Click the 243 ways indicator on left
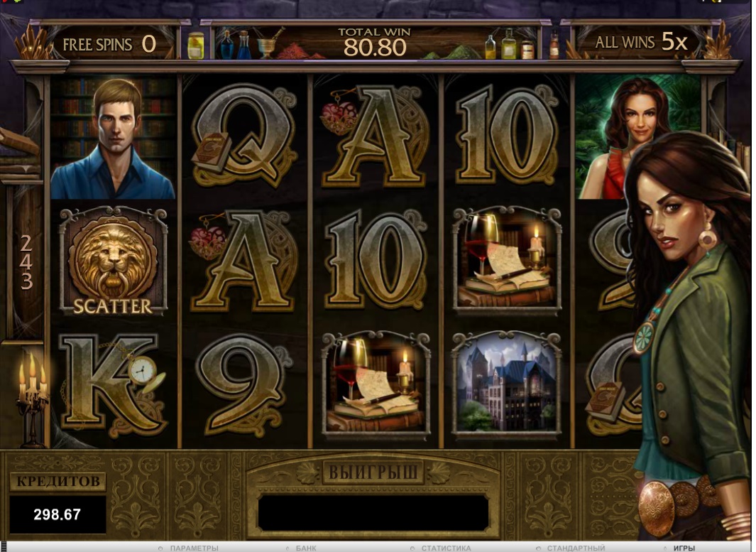756x552 pixels. (x=26, y=262)
